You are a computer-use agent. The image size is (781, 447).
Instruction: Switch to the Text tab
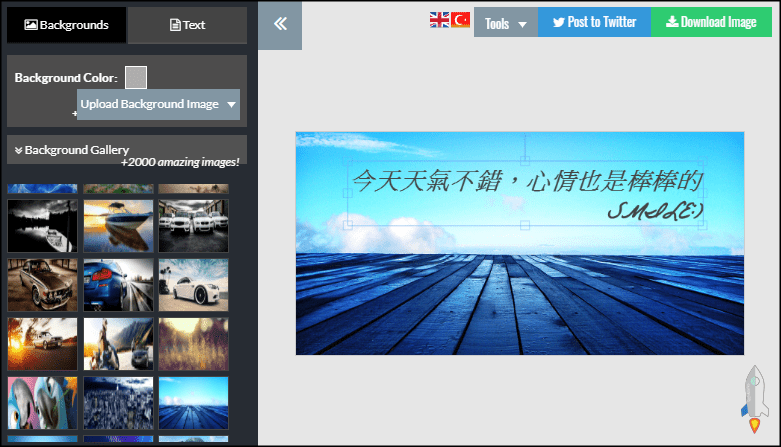click(187, 25)
